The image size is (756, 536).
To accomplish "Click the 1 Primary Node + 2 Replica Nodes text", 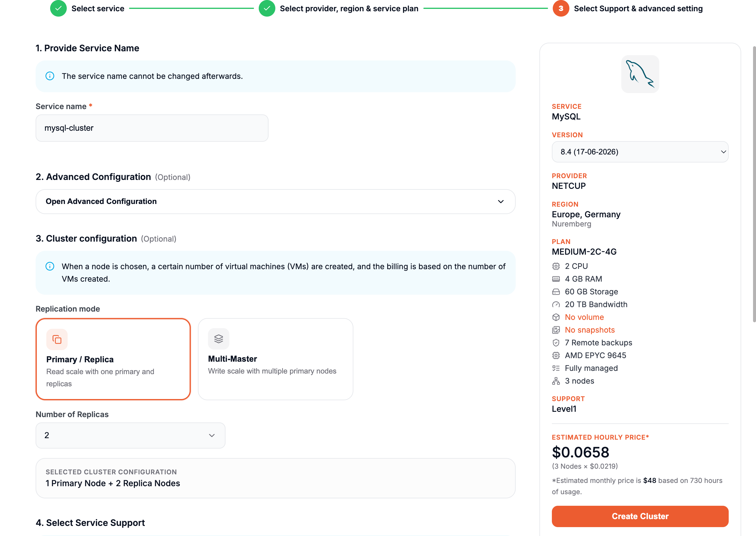I will (113, 483).
